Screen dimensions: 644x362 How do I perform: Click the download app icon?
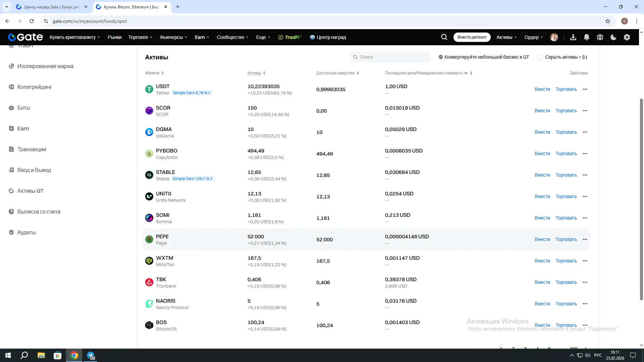[x=573, y=37]
